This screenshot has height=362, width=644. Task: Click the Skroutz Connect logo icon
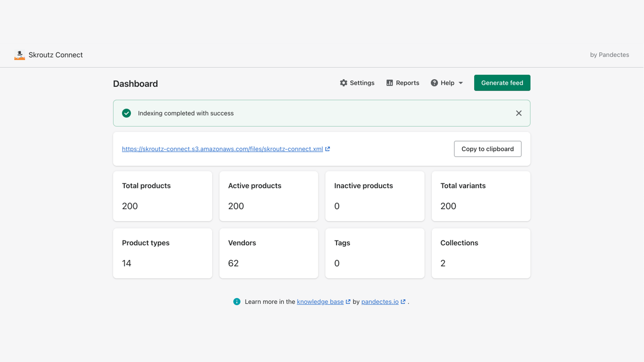pos(19,55)
